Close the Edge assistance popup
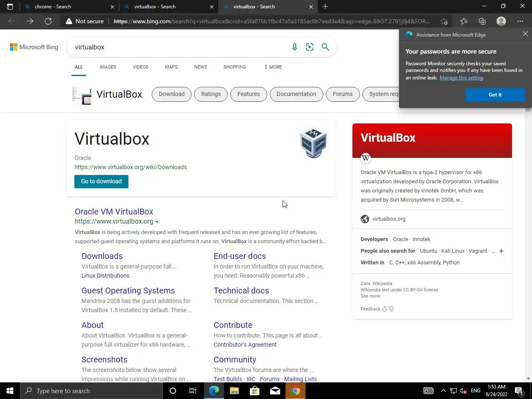 tap(525, 34)
